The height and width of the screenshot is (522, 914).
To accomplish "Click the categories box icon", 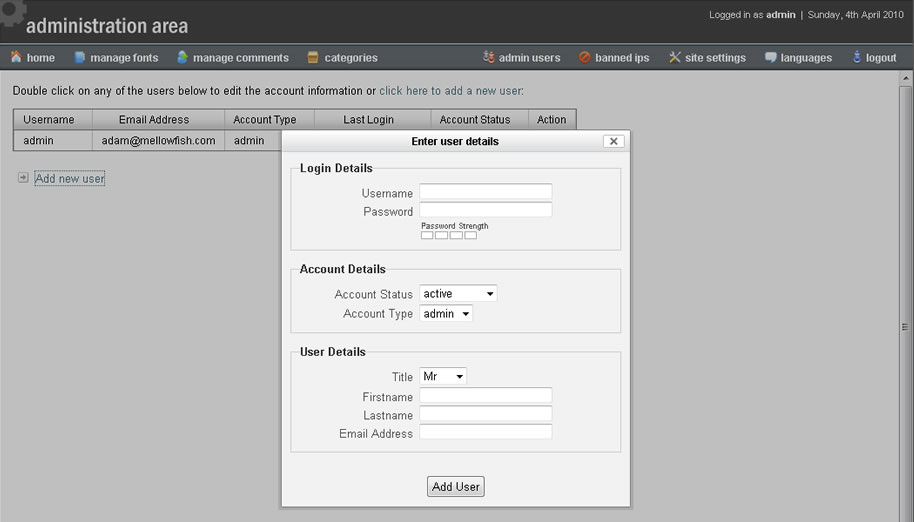I will [x=313, y=57].
